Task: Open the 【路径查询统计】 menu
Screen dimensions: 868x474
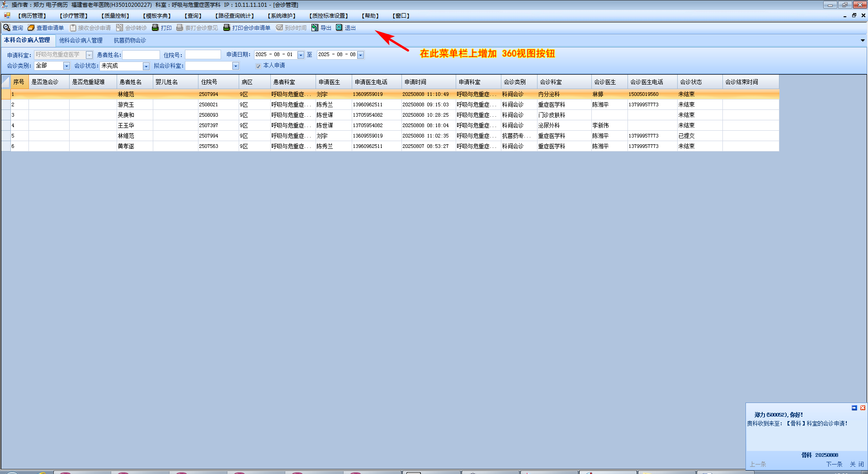Action: point(235,16)
